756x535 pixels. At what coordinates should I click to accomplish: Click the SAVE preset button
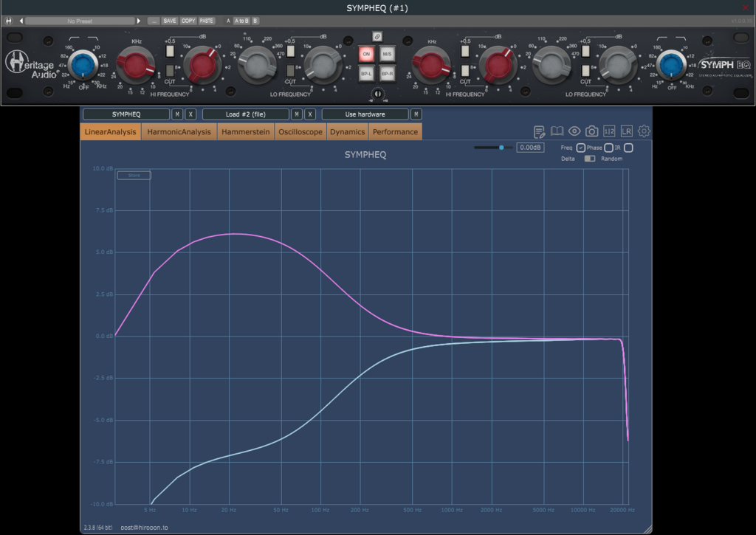click(x=170, y=21)
